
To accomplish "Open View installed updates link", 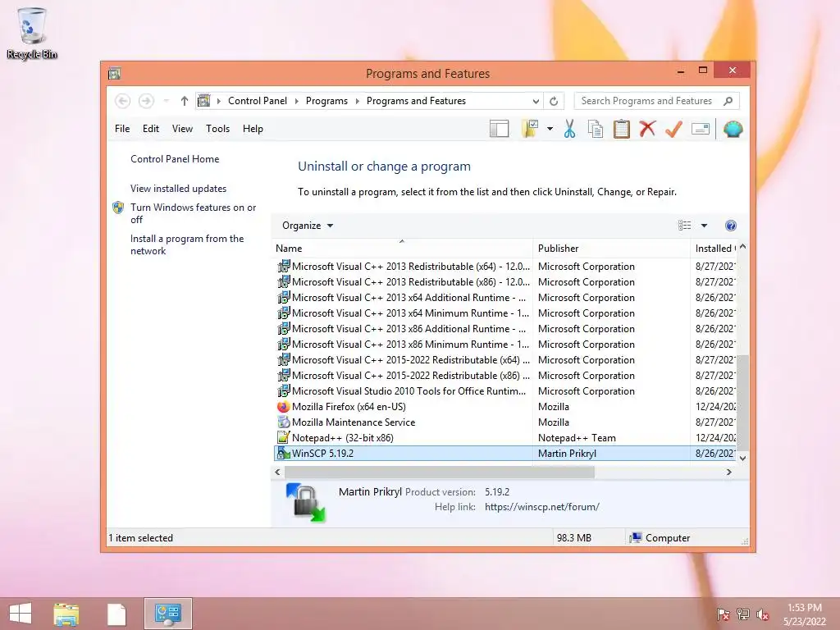I will click(178, 189).
